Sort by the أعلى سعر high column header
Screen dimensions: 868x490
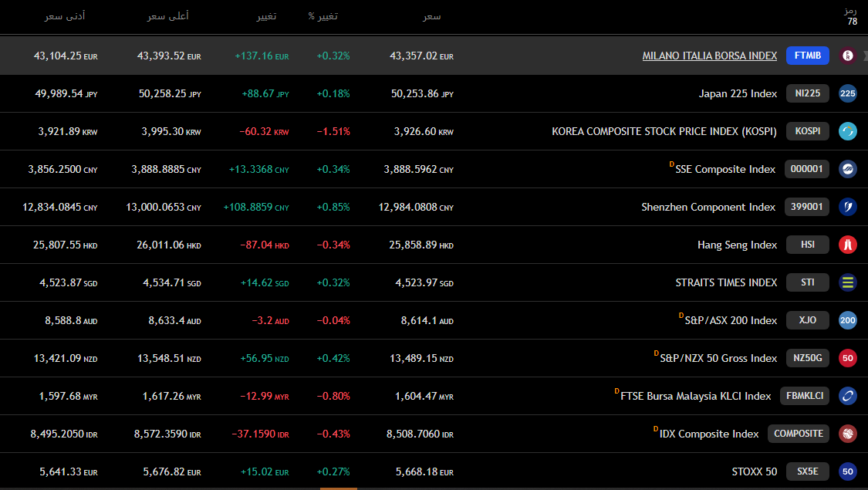tap(167, 17)
